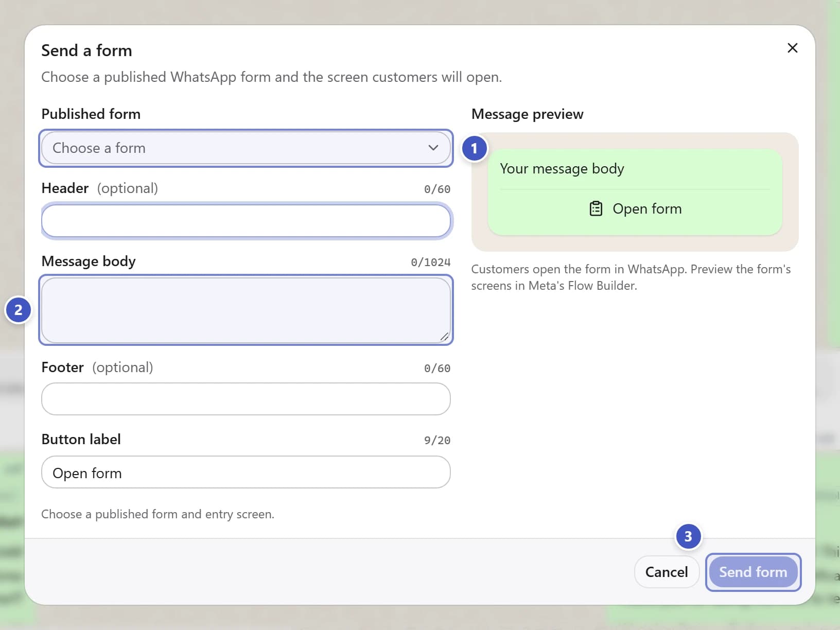The image size is (840, 630).
Task: Click the "0/1024" character counter
Action: coord(430,262)
